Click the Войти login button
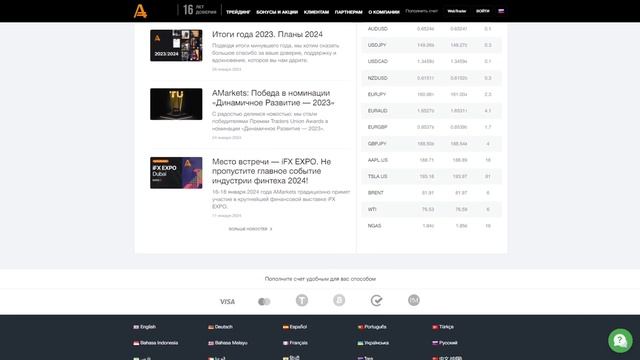The width and height of the screenshot is (640, 360). tap(482, 11)
